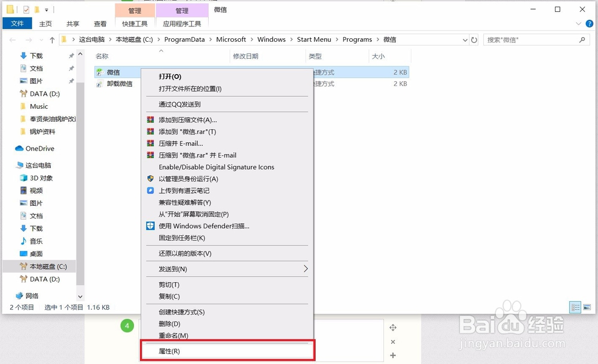The width and height of the screenshot is (598, 364).
Task: Expand the 发送到(N) submenu arrow
Action: click(306, 269)
